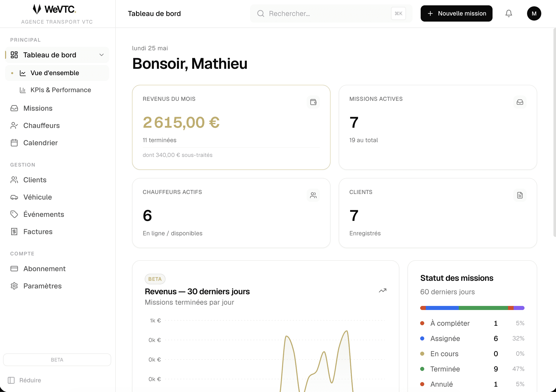This screenshot has height=392, width=556.
Task: Click the BETA badge above Revenus chart
Action: (x=155, y=279)
